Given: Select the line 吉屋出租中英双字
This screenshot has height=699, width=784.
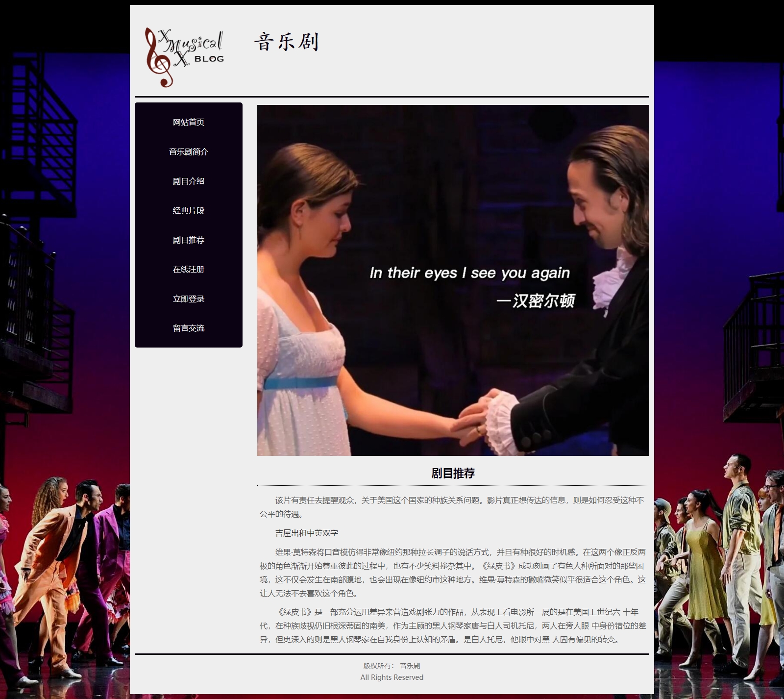Looking at the screenshot, I should [307, 533].
